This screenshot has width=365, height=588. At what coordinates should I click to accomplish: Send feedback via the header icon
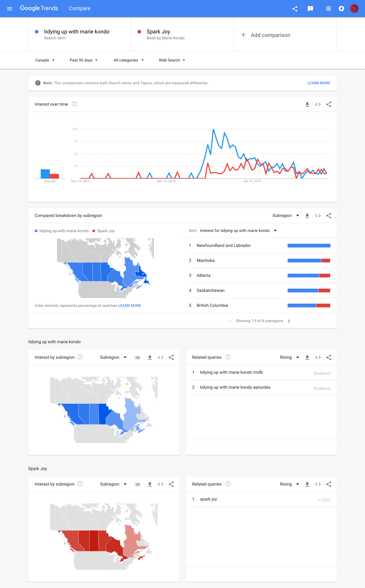pyautogui.click(x=310, y=9)
